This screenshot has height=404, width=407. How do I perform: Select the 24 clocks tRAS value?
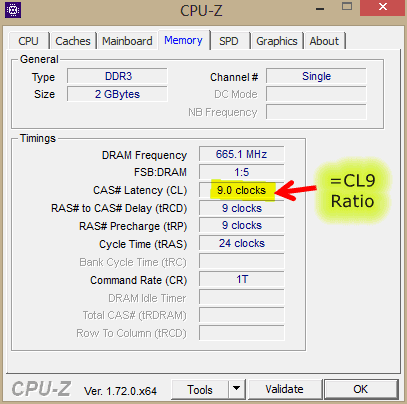coord(242,243)
